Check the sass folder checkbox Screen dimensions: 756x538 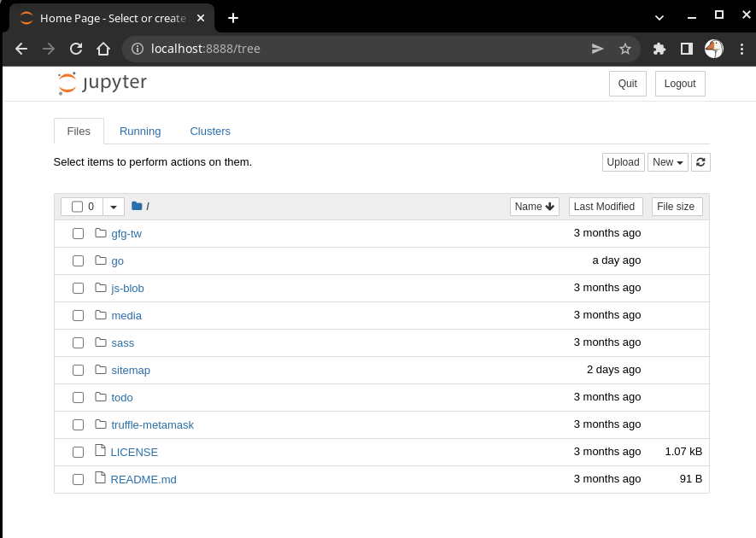tap(78, 343)
